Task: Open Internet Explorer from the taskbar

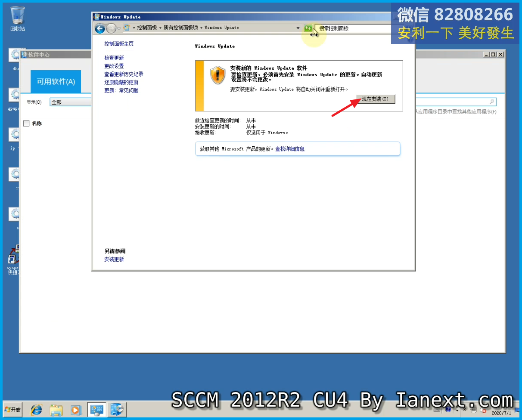Action: (36, 410)
